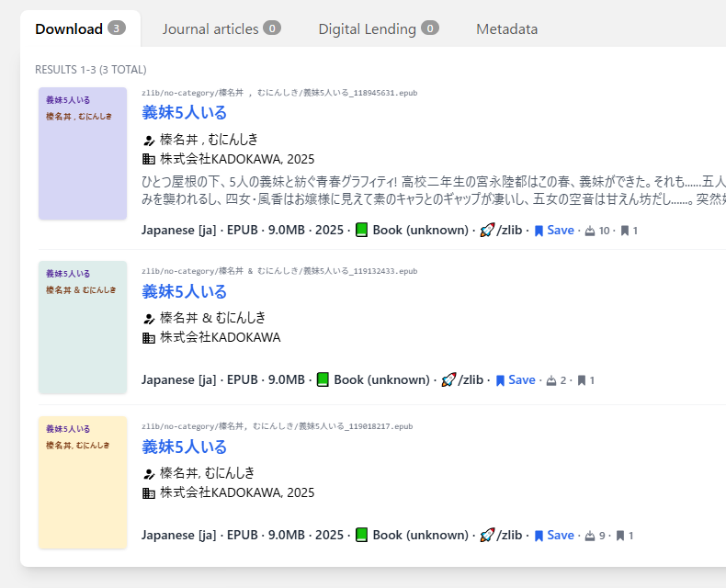
Task: Click the description paragraph of first result
Action: click(x=434, y=190)
